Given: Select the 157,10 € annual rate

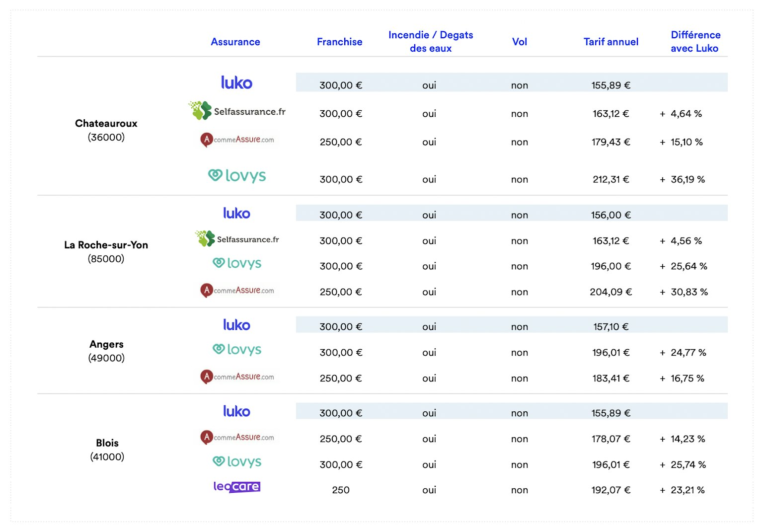Looking at the screenshot, I should [611, 327].
